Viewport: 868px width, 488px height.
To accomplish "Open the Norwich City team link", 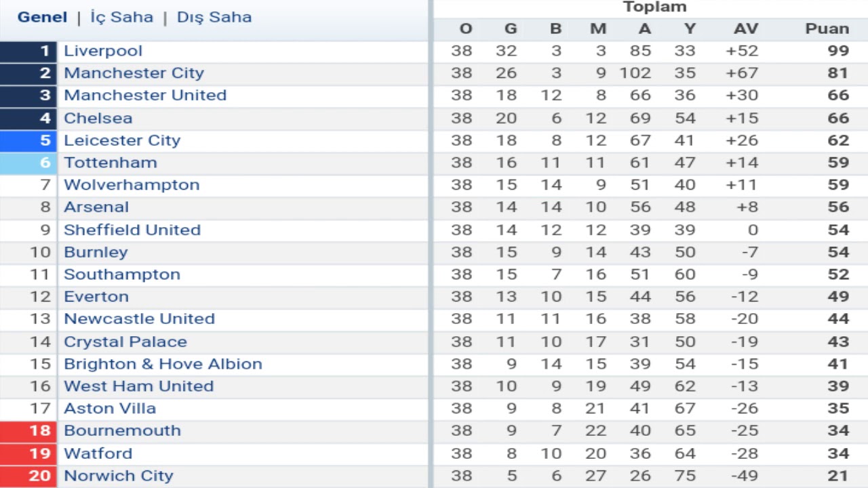I will pos(119,476).
